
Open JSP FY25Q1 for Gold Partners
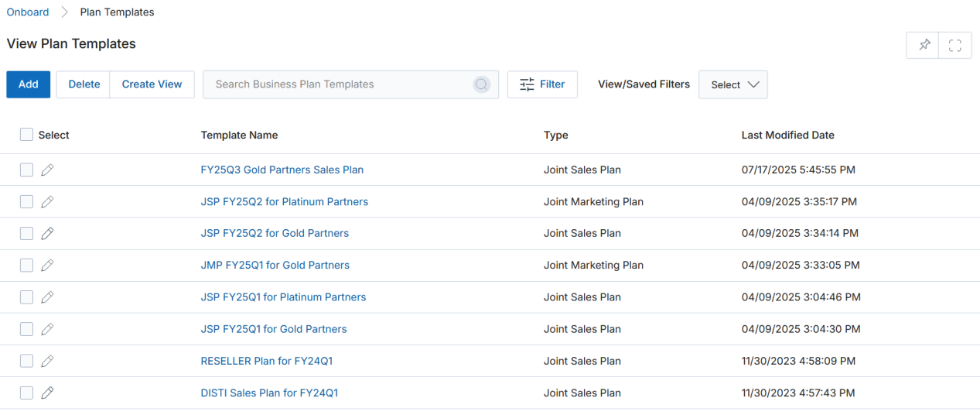[x=274, y=329]
